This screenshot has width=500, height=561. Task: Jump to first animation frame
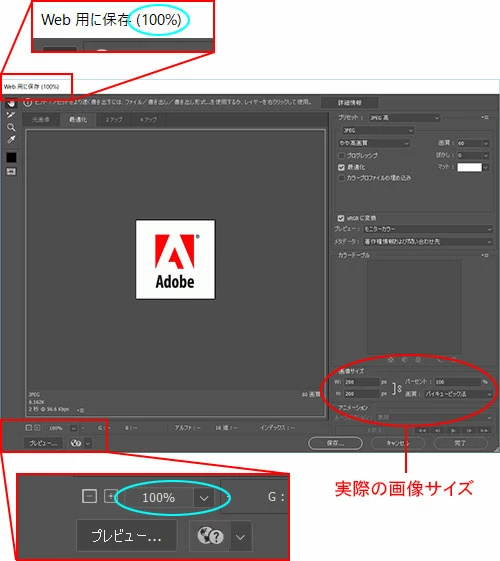point(422,430)
